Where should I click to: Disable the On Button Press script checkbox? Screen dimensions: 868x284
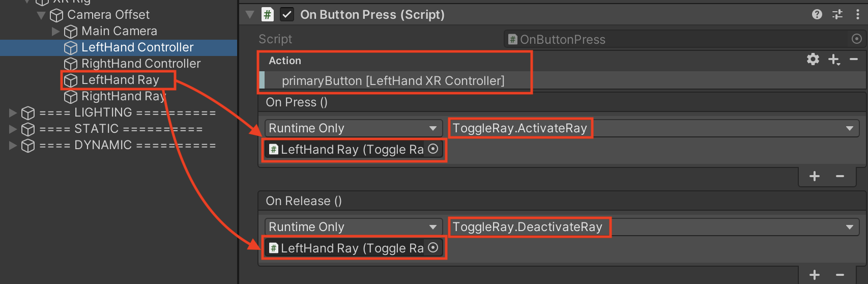287,14
